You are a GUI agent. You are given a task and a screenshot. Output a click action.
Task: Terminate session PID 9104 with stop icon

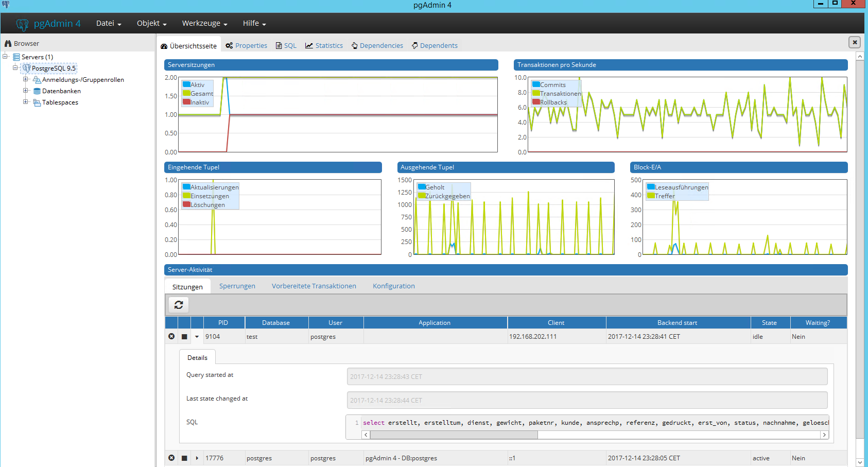point(184,337)
